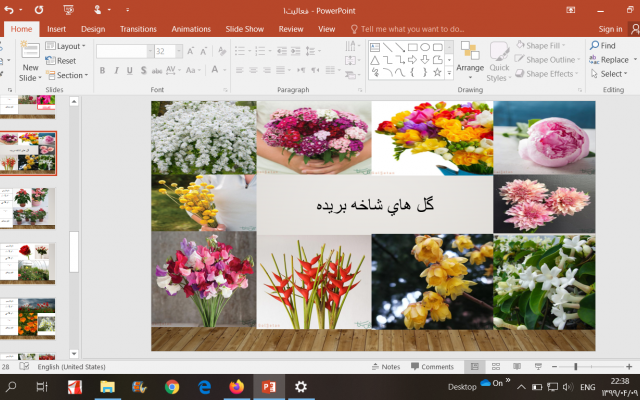
Task: Click Sign in link
Action: [610, 29]
